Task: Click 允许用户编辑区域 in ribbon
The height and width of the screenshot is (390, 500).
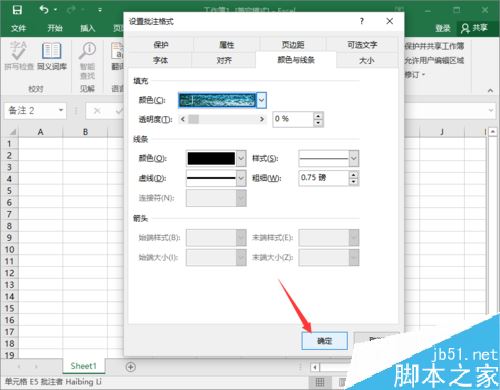Action: coord(434,61)
